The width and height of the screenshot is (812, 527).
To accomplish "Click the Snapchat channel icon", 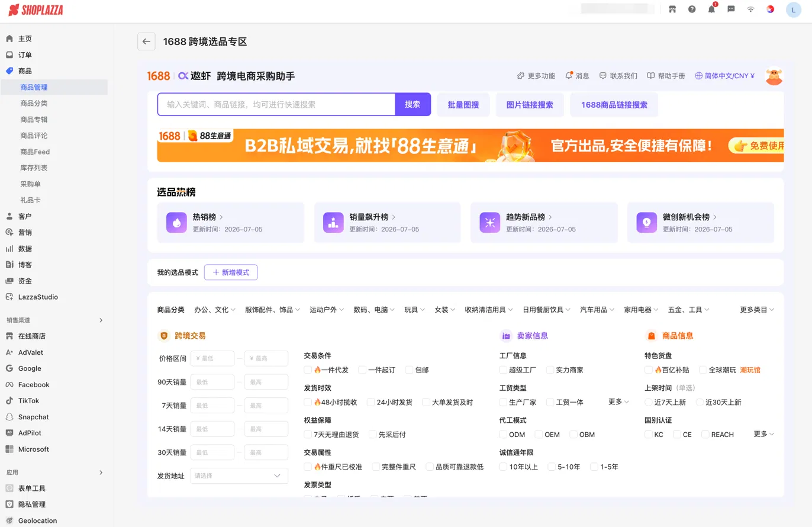I will [9, 417].
